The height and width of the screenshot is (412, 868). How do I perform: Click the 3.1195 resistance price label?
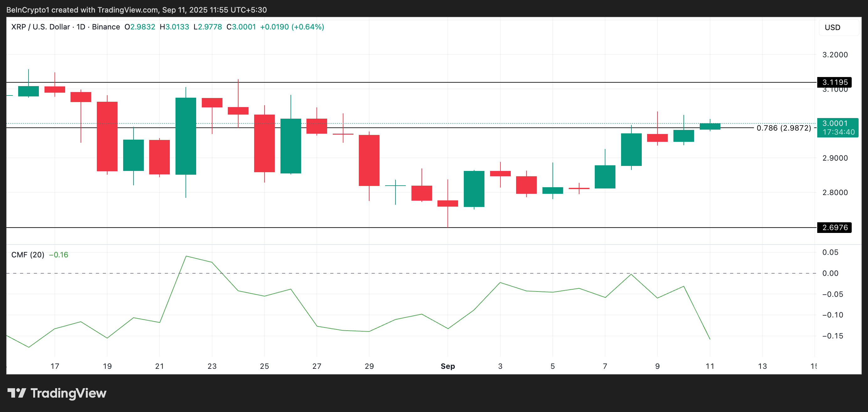click(834, 82)
